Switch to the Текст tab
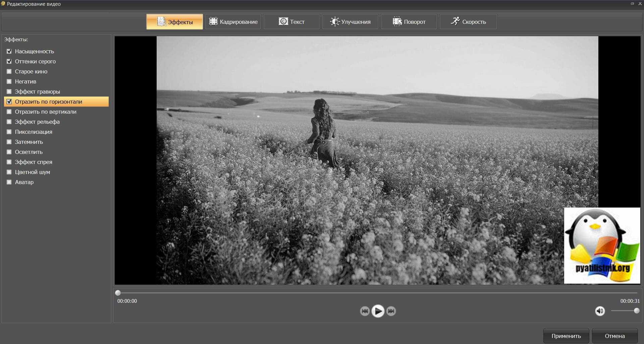Viewport: 644px width, 344px height. 291,22
